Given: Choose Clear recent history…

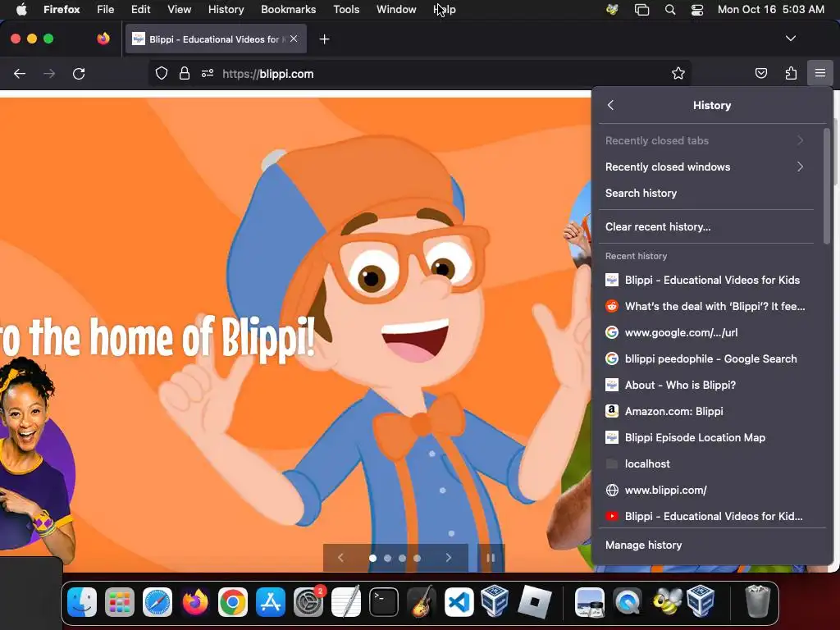Looking at the screenshot, I should tap(705, 226).
